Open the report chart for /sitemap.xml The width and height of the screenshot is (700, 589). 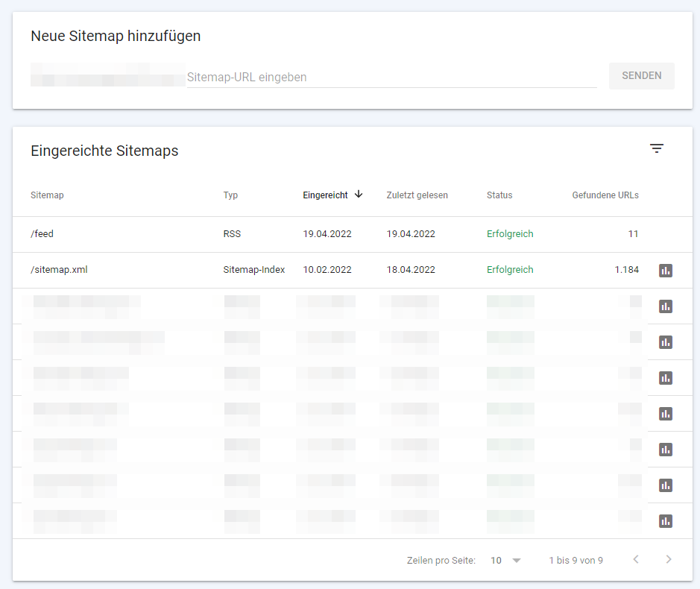(x=665, y=270)
